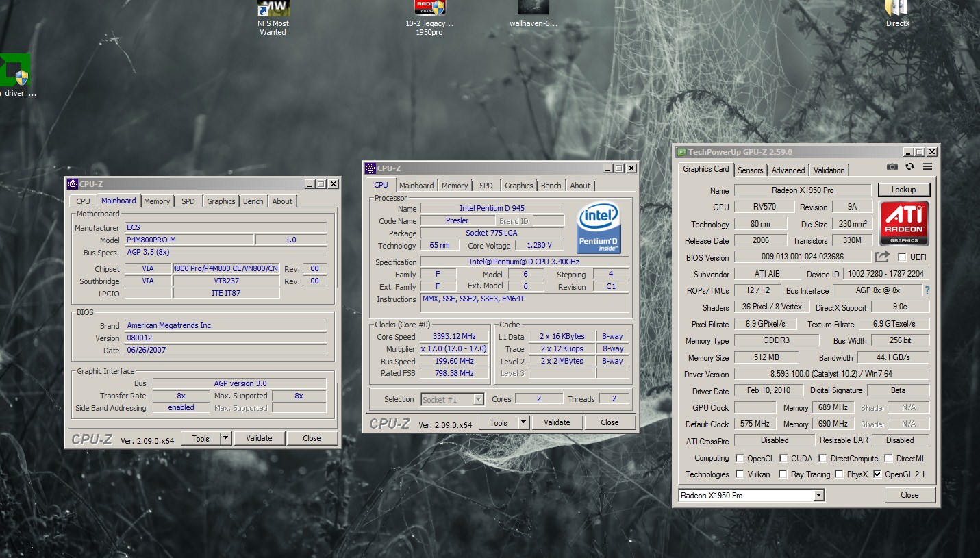The width and height of the screenshot is (980, 558).
Task: Select the DirectX folder on the desktop
Action: pyautogui.click(x=897, y=15)
